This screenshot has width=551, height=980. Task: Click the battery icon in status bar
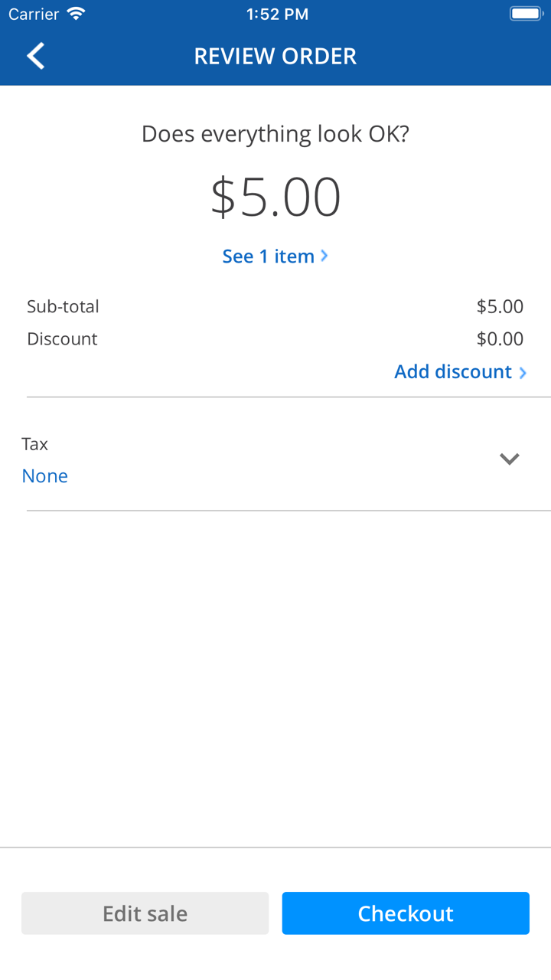point(525,14)
